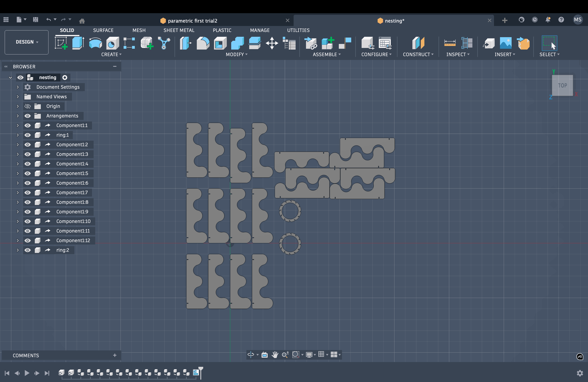Image resolution: width=588 pixels, height=382 pixels.
Task: Activate the Move/Copy tool
Action: pos(272,43)
